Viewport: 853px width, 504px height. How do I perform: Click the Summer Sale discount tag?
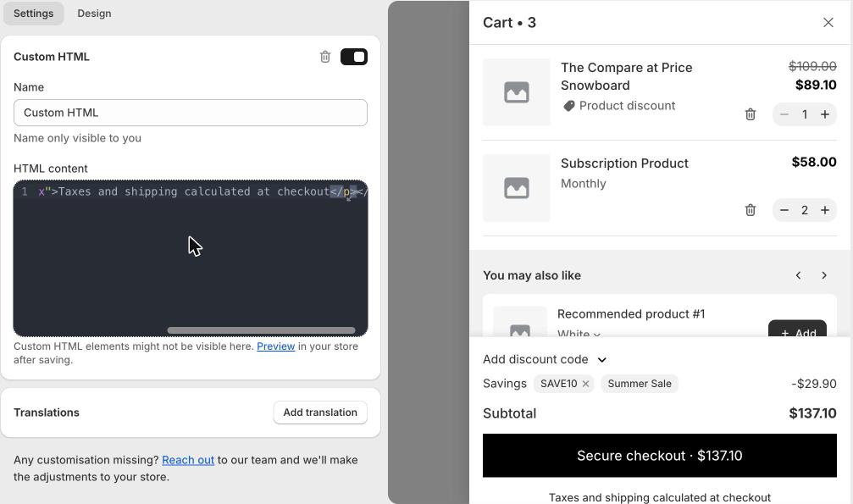(640, 384)
